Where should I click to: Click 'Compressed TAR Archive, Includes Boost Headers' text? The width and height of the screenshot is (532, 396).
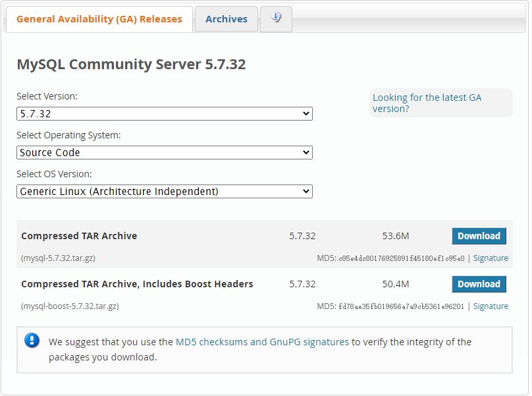(x=137, y=284)
